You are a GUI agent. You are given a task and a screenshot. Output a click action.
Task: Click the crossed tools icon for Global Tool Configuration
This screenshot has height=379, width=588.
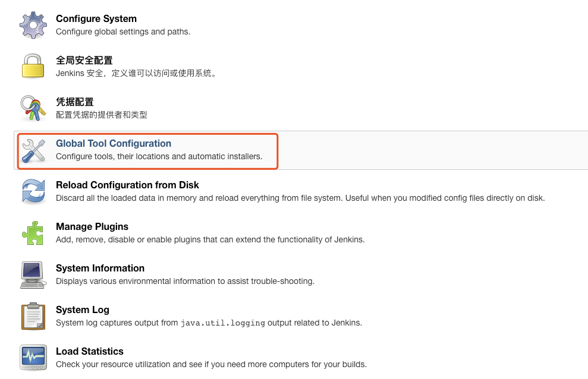33,150
